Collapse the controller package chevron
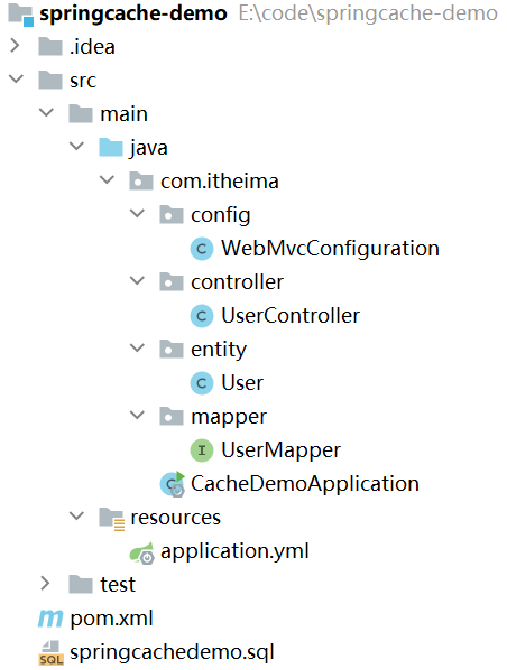The image size is (507, 670). pos(137,281)
